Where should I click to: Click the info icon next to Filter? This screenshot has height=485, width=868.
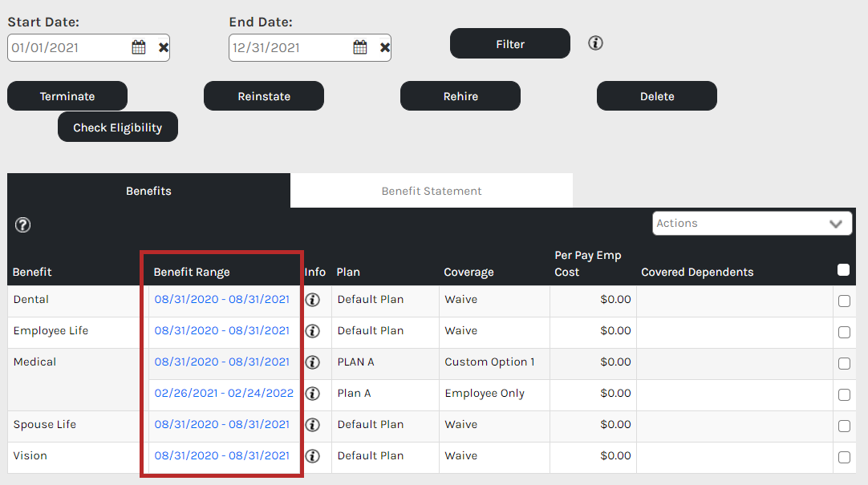tap(595, 43)
